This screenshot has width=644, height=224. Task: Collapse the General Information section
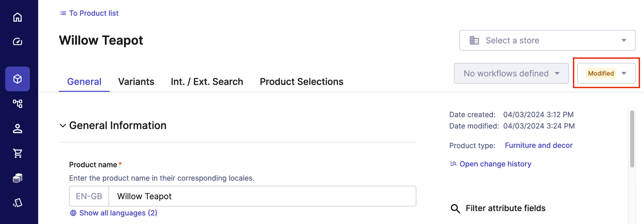pos(63,126)
